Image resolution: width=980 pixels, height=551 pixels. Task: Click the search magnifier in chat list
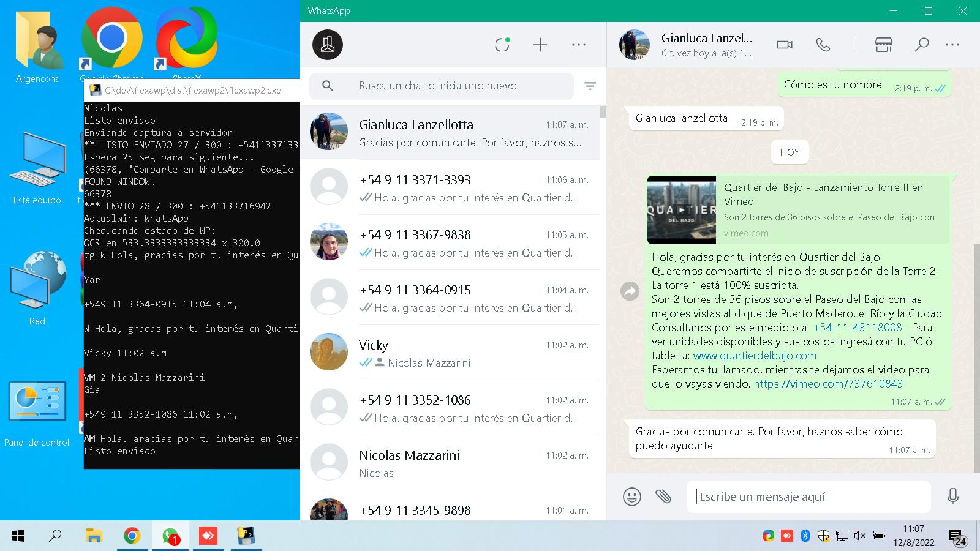(x=328, y=86)
